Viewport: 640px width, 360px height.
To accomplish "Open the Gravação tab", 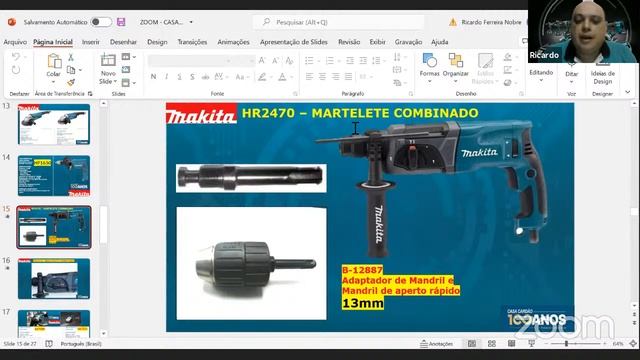I will pyautogui.click(x=408, y=42).
